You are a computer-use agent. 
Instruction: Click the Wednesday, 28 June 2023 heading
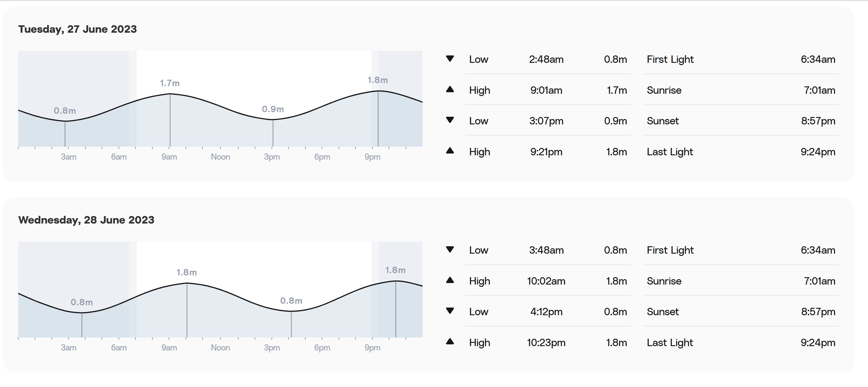(86, 220)
